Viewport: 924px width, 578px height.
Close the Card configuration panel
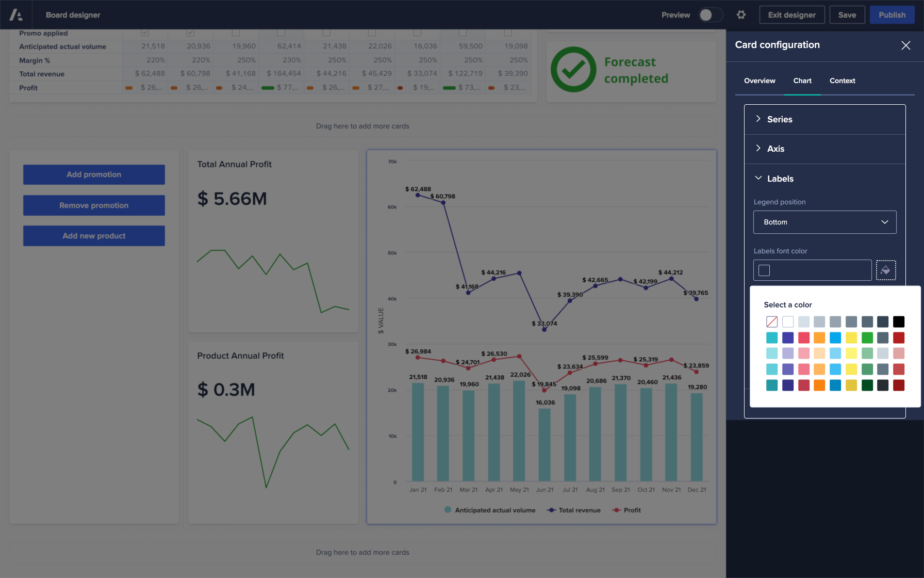point(906,45)
